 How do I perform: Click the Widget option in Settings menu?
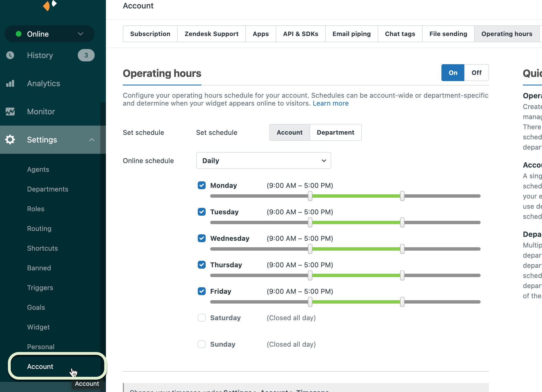point(38,327)
